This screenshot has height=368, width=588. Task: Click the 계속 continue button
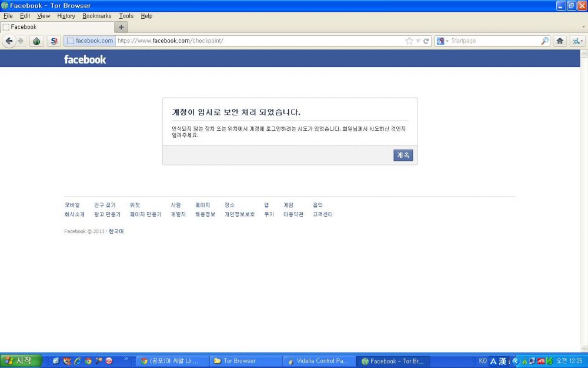click(403, 155)
